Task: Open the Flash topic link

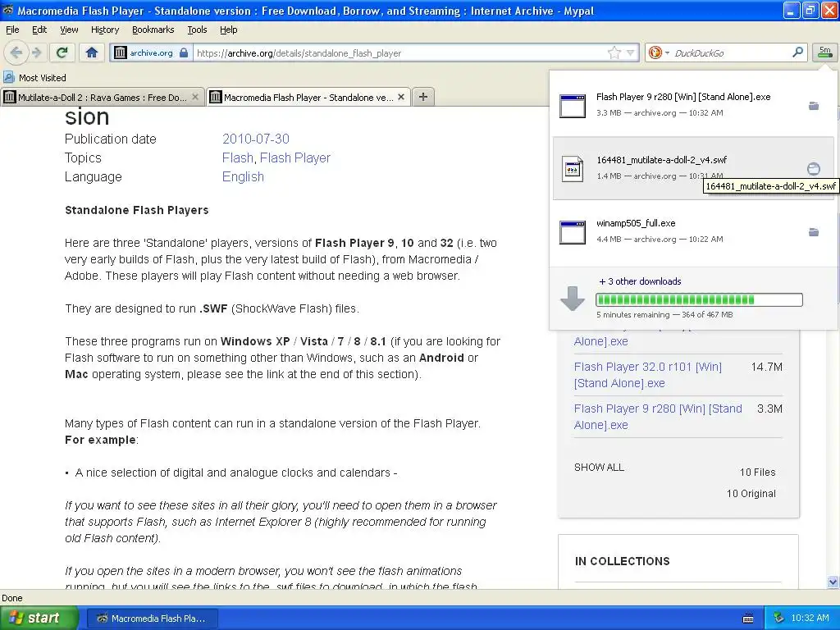Action: (x=237, y=157)
